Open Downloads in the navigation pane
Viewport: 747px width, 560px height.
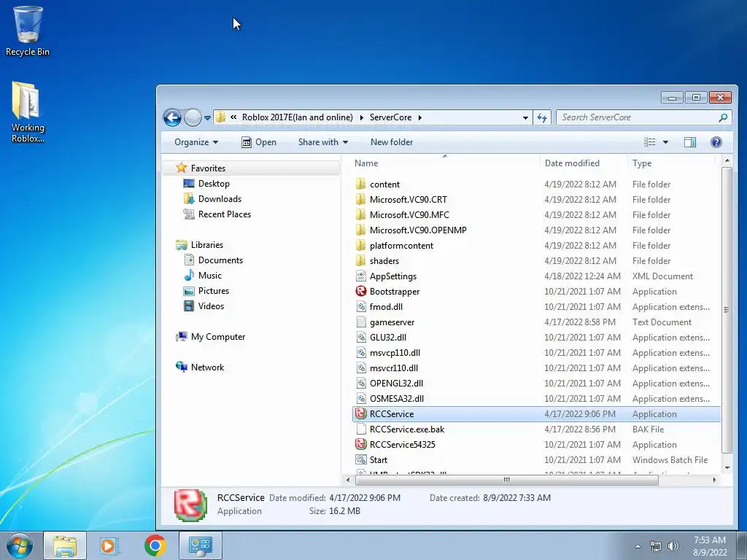(x=220, y=199)
